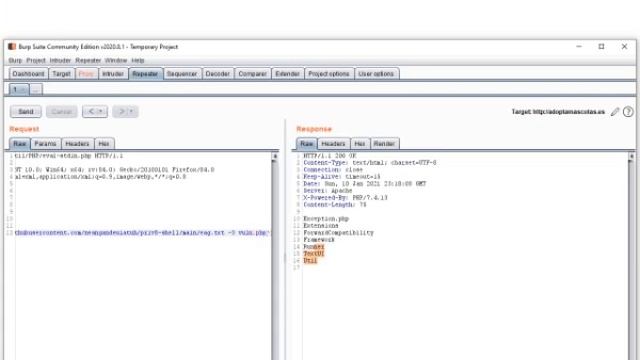Switch to the Request Params tab
Viewport: 640px width, 360px height.
coord(45,144)
